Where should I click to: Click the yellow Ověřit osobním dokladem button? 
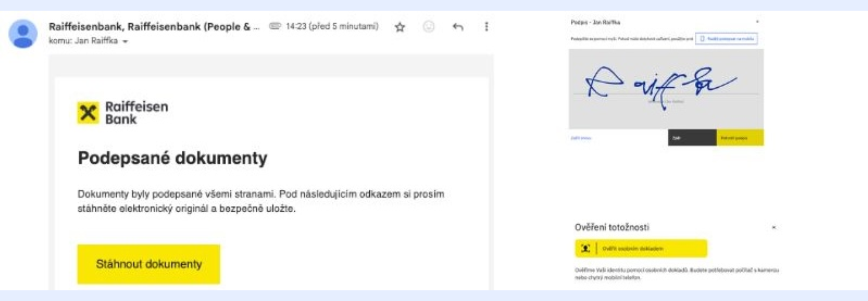641,248
